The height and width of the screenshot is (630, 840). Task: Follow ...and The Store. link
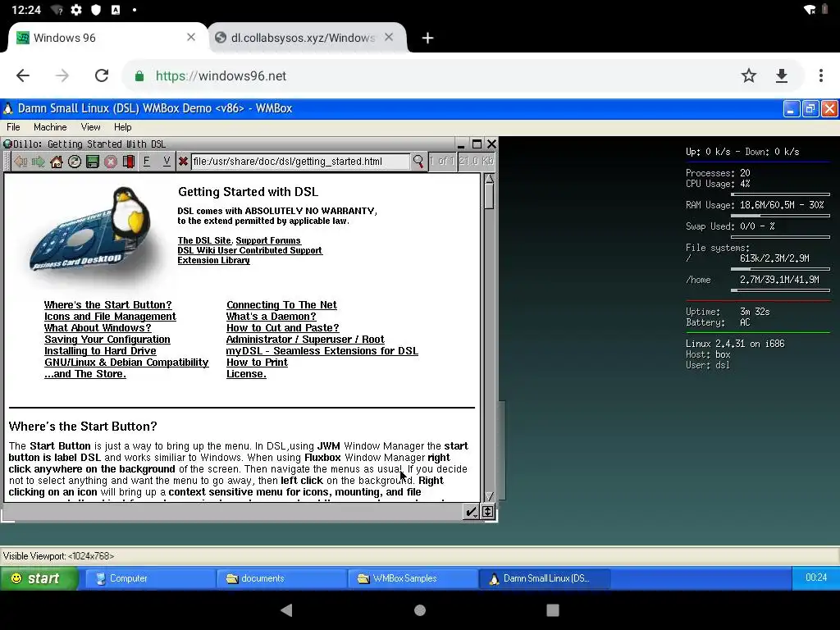[x=84, y=374]
